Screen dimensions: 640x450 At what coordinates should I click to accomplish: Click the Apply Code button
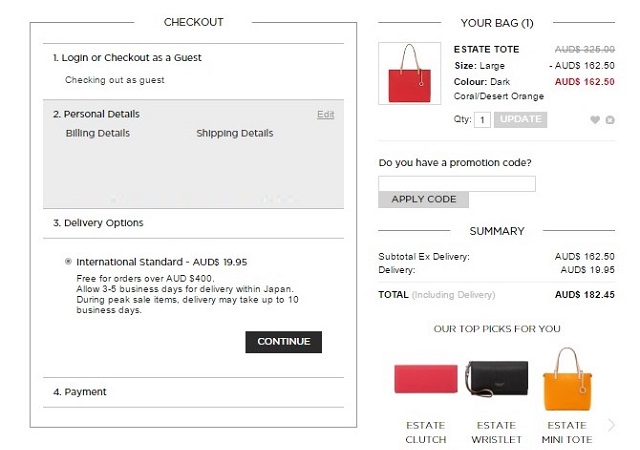(x=423, y=199)
